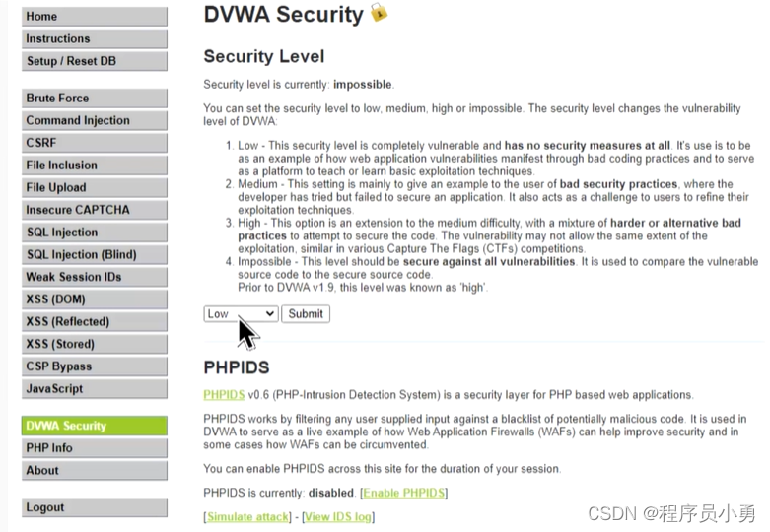Click the padlock icon beside DVWA Security
Image resolution: width=770 pixels, height=532 pixels.
pyautogui.click(x=379, y=13)
